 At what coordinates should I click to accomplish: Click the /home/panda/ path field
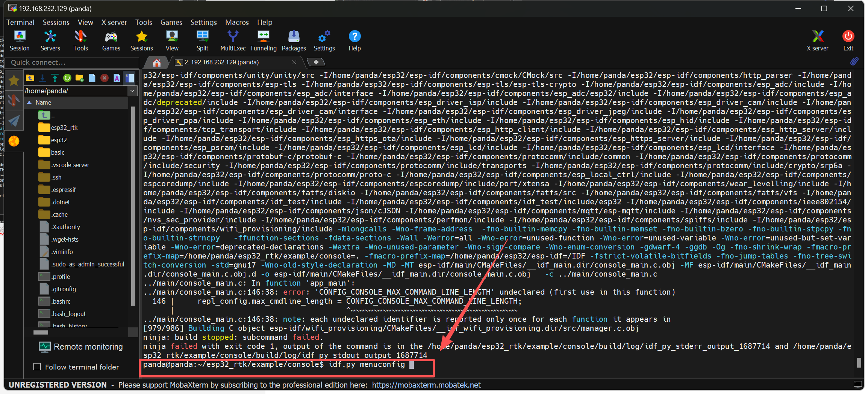pos(76,91)
